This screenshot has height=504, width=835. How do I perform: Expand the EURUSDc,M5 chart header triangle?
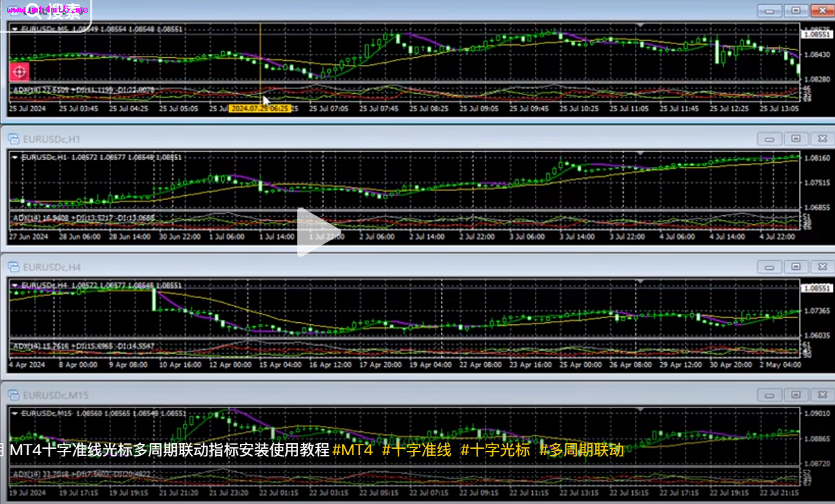point(15,29)
